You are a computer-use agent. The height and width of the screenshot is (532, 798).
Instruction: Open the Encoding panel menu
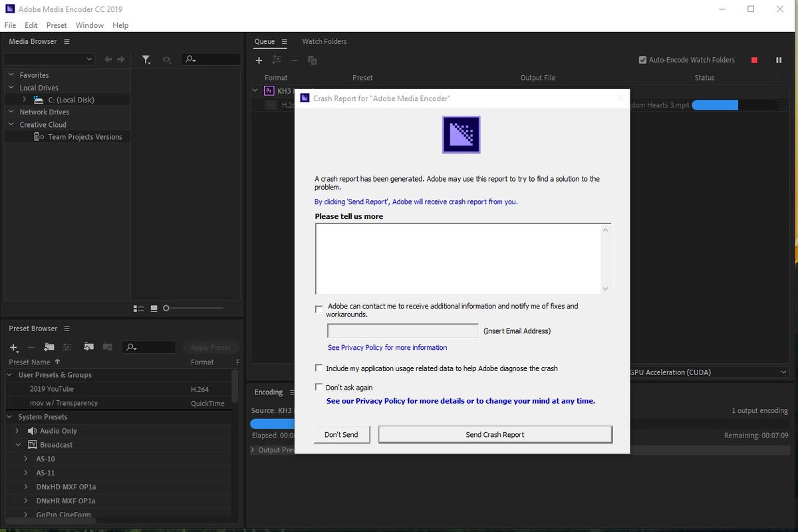coord(292,392)
